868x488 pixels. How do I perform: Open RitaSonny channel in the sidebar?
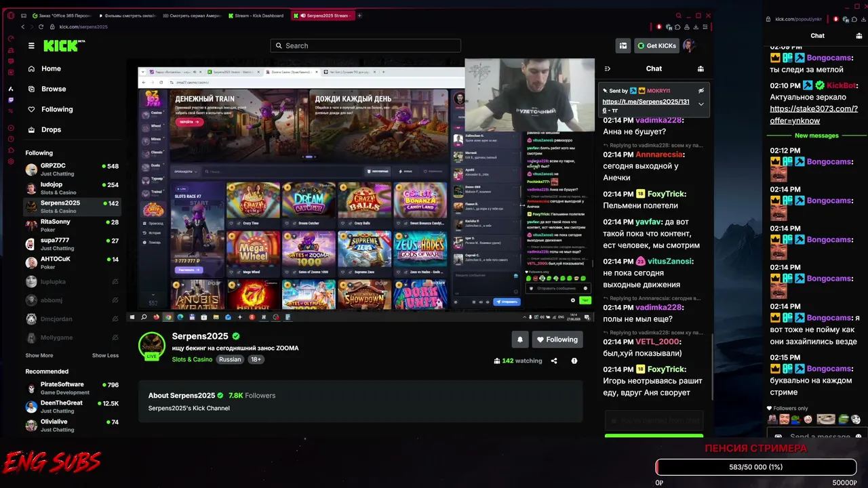click(x=73, y=225)
